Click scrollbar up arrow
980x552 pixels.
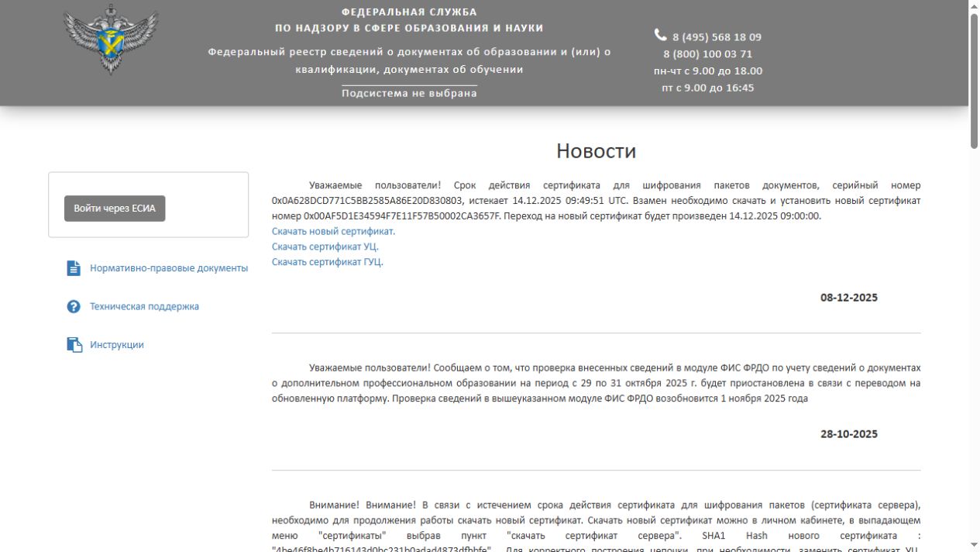point(974,5)
